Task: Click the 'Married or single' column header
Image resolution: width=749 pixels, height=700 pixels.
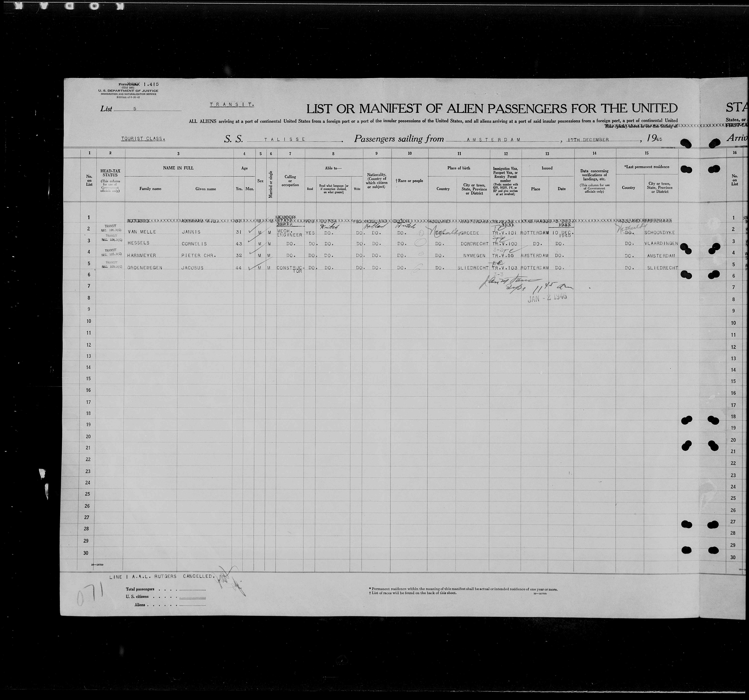Action: pos(271,185)
